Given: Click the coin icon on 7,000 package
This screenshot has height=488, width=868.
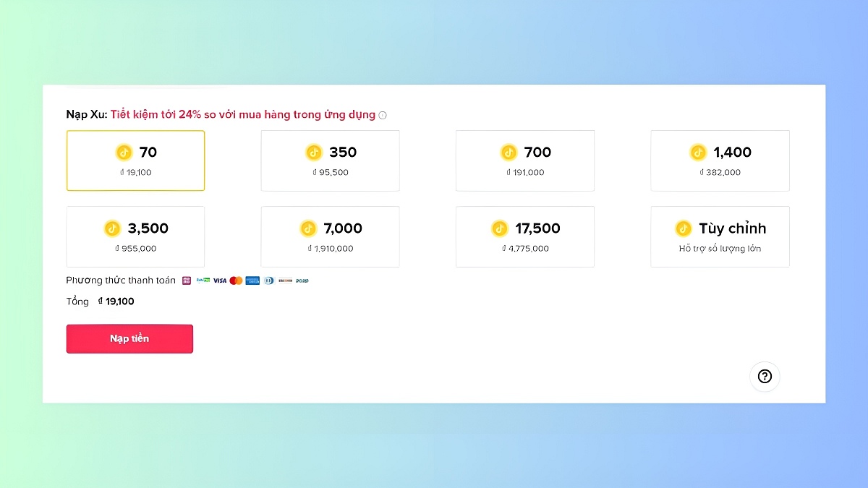Looking at the screenshot, I should (x=309, y=228).
